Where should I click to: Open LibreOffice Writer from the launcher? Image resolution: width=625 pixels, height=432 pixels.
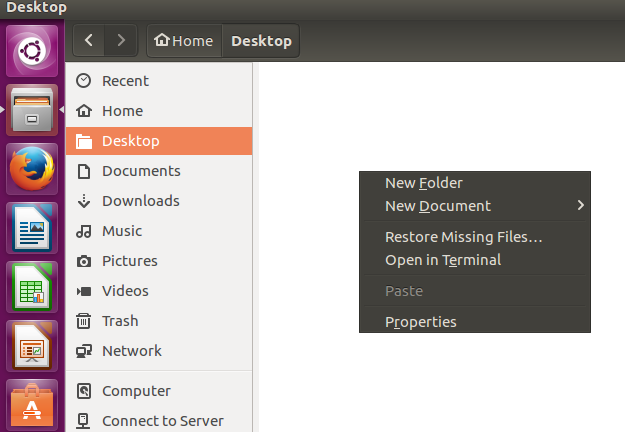[x=33, y=227]
